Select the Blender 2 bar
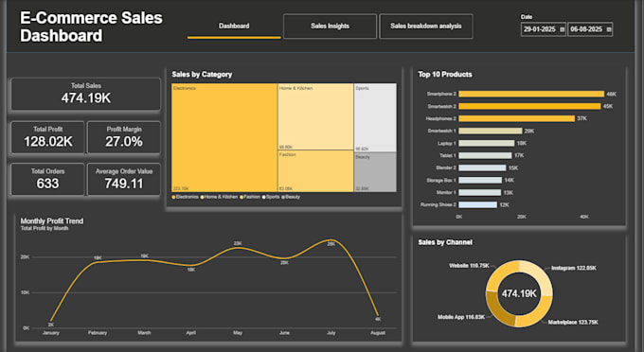Image resolution: width=644 pixels, height=352 pixels. click(x=482, y=167)
